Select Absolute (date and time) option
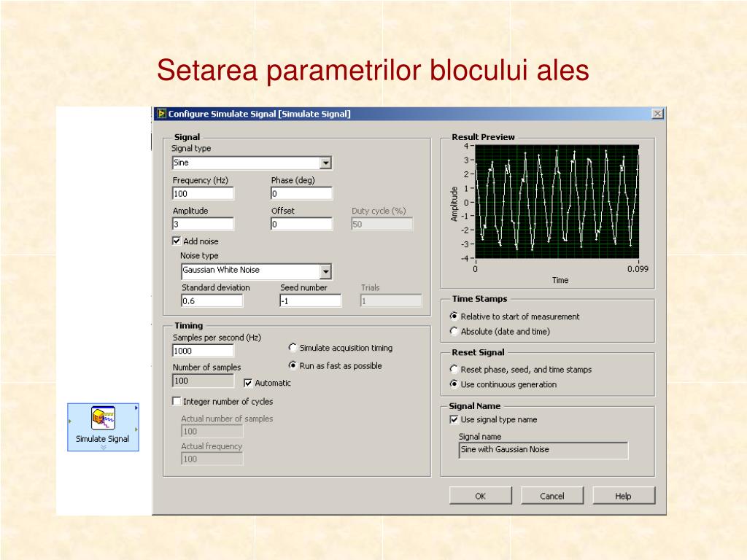 click(454, 331)
